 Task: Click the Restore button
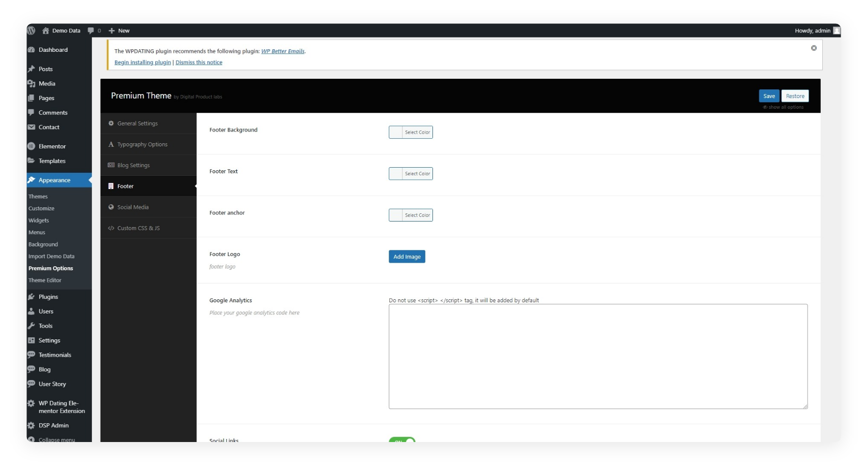pyautogui.click(x=795, y=96)
